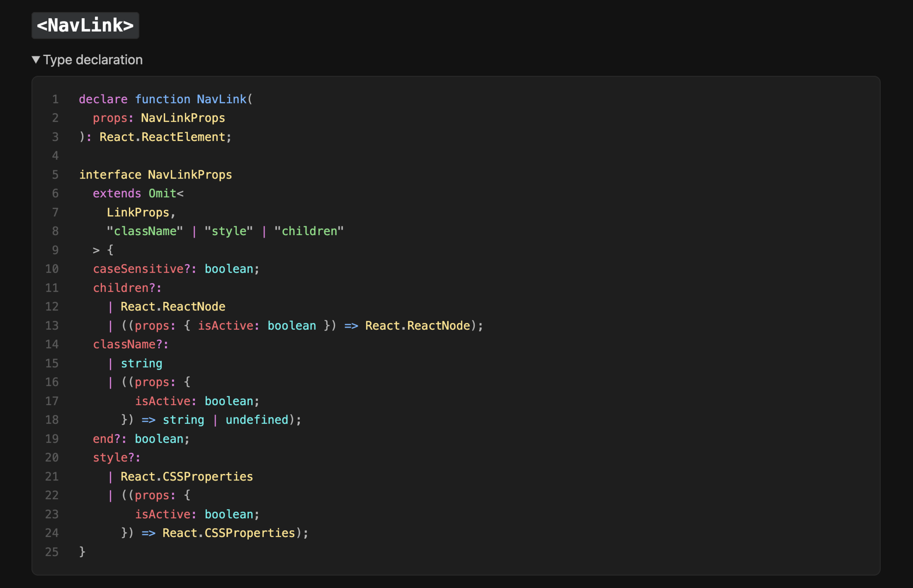Click the undefined keyword on line 18
The image size is (913, 588).
coord(257,420)
